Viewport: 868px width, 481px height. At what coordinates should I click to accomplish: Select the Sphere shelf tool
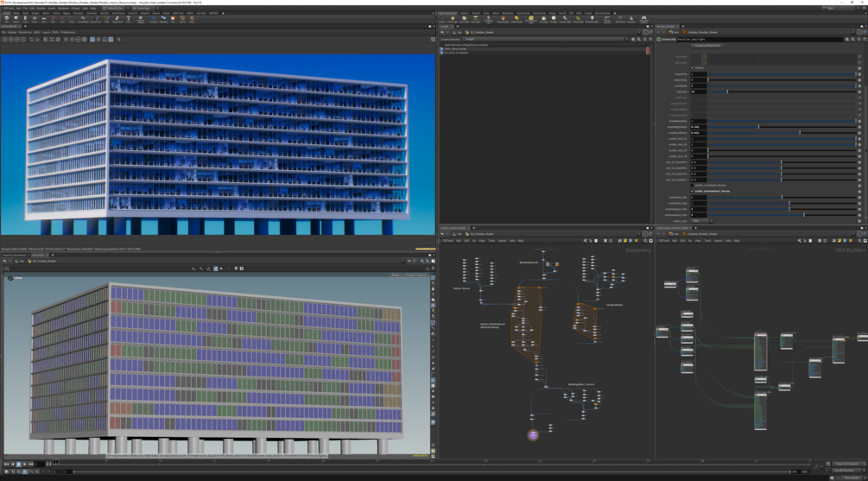pos(16,19)
